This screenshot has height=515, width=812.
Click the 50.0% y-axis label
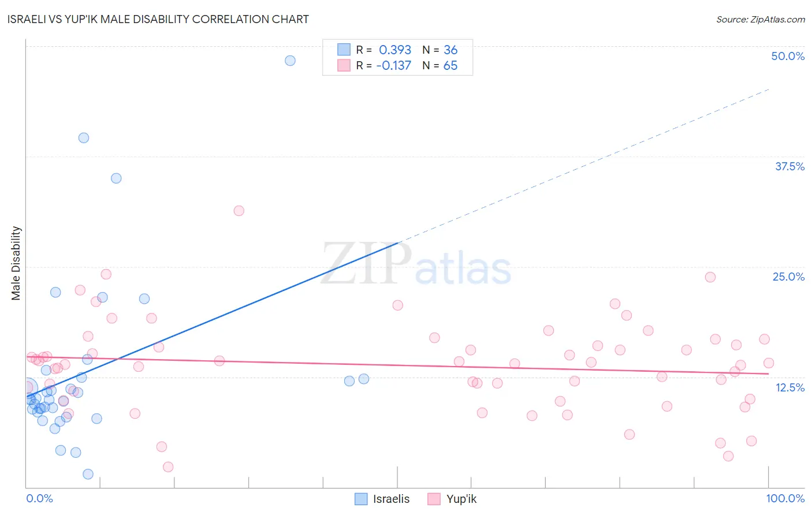788,56
